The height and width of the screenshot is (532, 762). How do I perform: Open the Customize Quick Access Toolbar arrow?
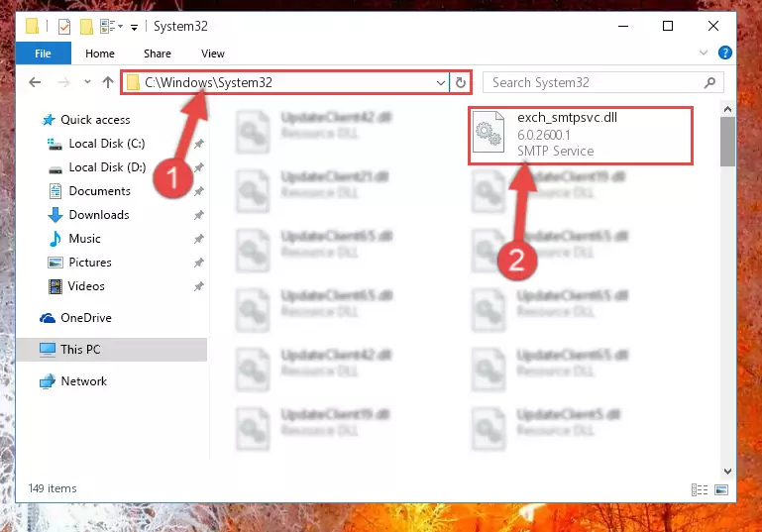pos(134,27)
